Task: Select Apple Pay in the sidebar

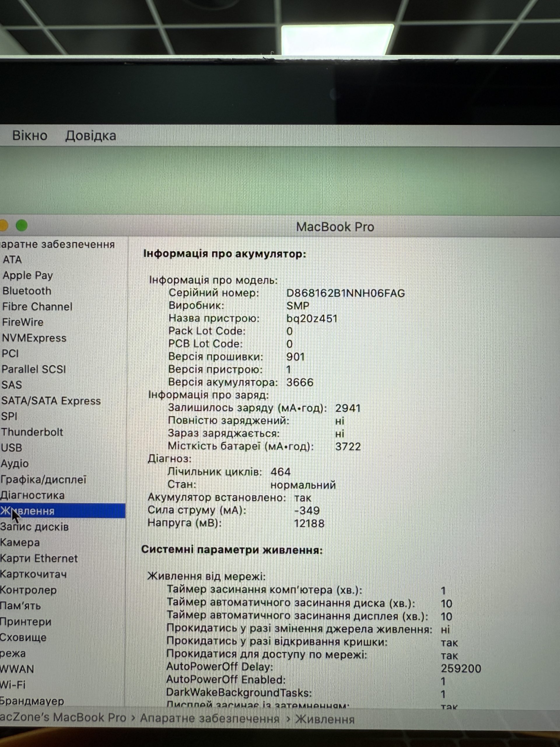Action: 28,275
